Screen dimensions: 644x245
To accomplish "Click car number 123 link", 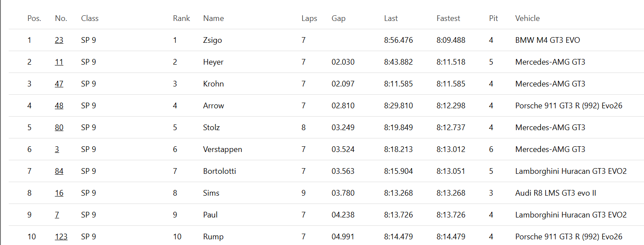I will 61,237.
